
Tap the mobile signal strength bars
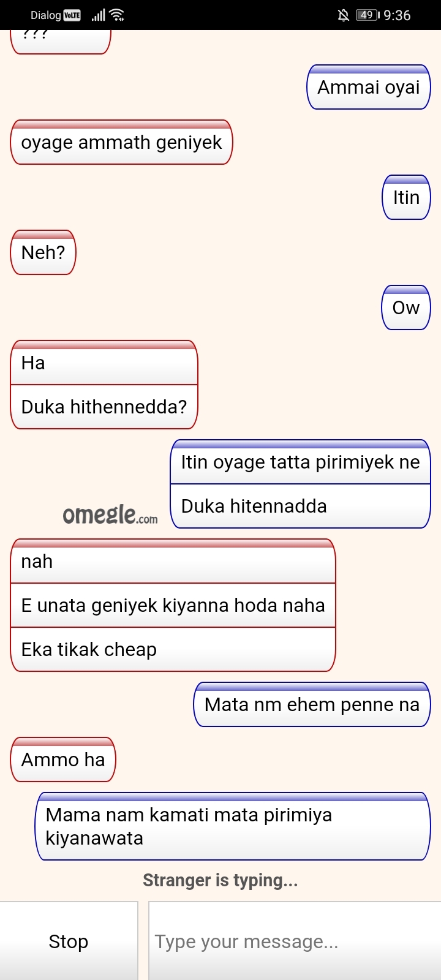tap(98, 15)
